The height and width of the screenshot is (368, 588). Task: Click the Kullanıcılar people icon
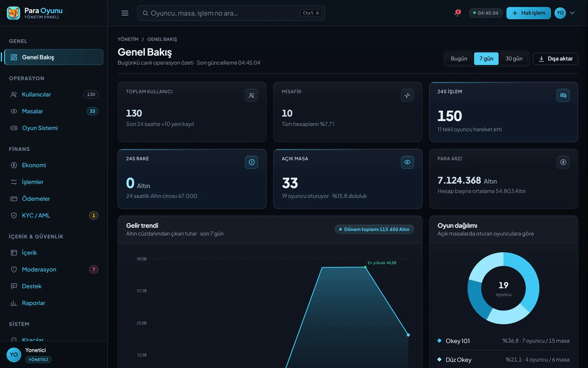(x=14, y=94)
